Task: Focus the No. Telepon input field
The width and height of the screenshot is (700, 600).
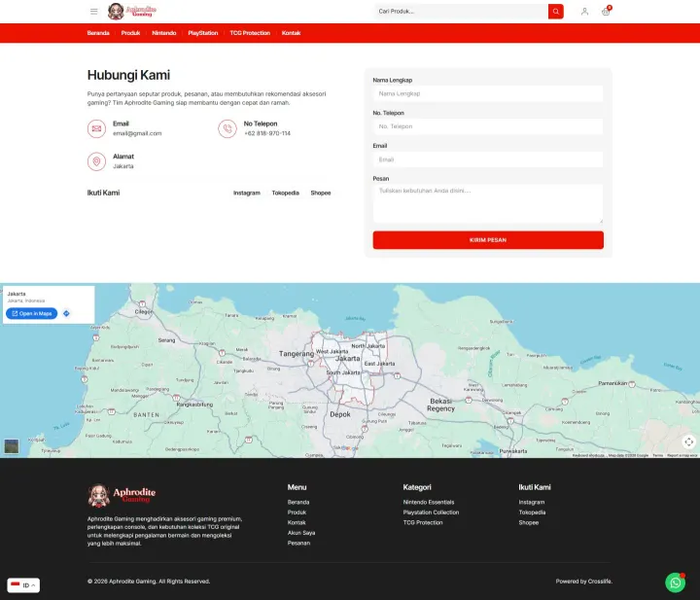Action: (488, 126)
